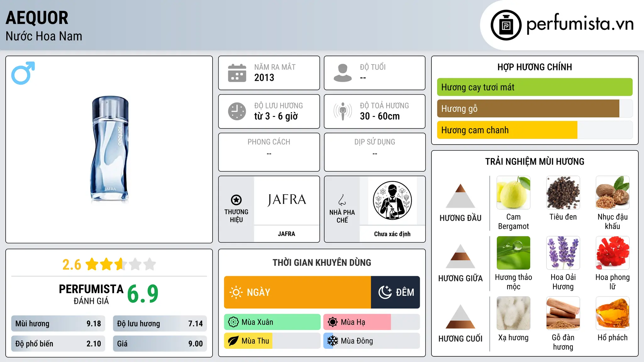The width and height of the screenshot is (644, 362).
Task: Click the clock icon beside Độ lưu hương
Action: pos(237,111)
